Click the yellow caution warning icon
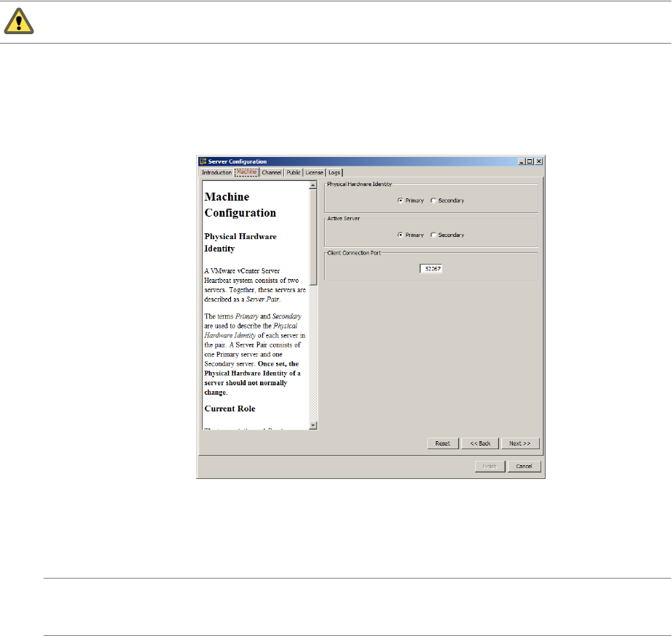This screenshot has width=672, height=636. pyautogui.click(x=19, y=21)
